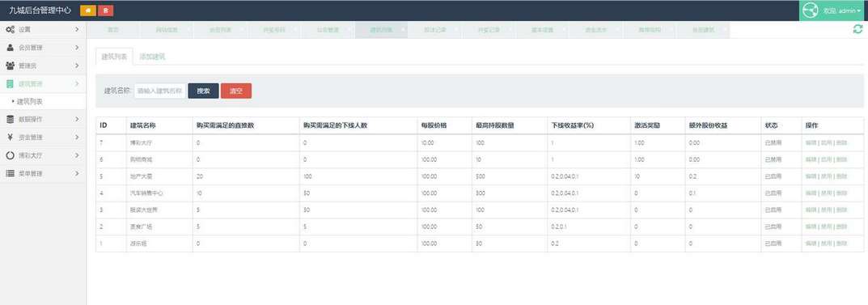Collapse the 建筑管理 sidebar section
The image size is (868, 305).
point(43,83)
